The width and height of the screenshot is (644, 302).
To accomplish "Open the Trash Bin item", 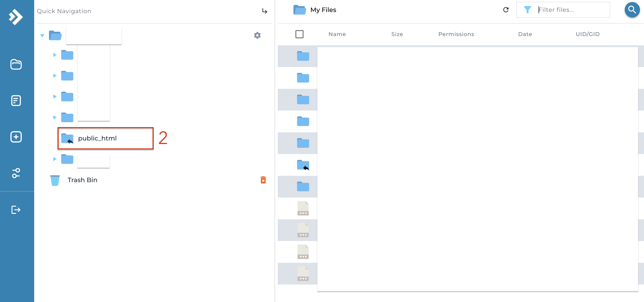I will click(x=82, y=180).
